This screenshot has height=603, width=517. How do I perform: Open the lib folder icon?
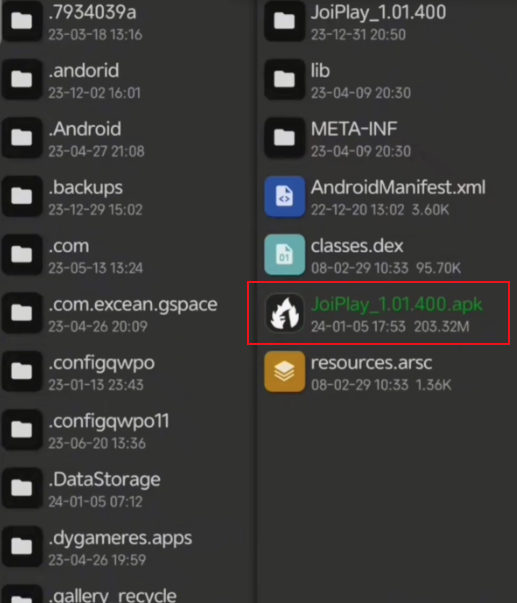point(285,80)
